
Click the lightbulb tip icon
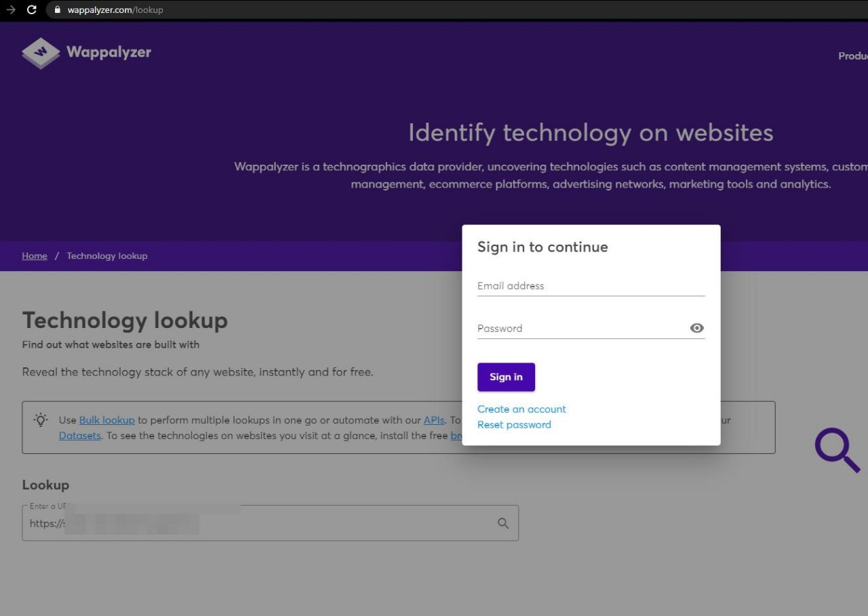pos(41,419)
